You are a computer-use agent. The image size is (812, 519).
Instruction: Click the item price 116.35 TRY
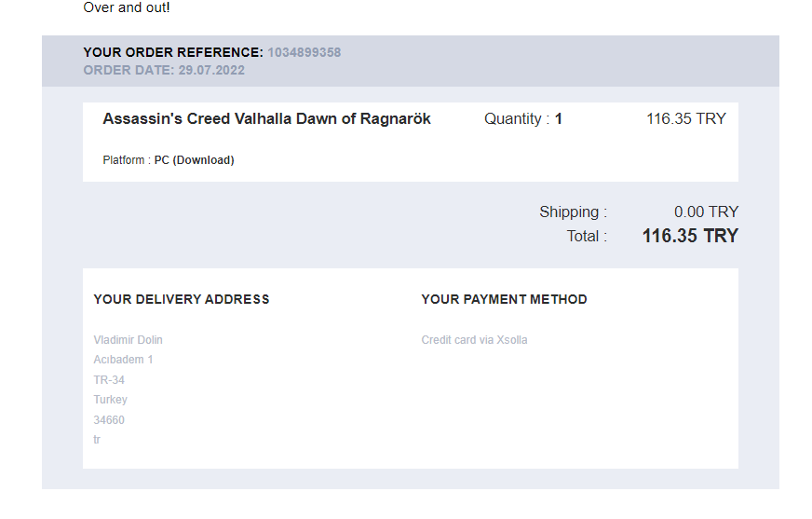685,119
